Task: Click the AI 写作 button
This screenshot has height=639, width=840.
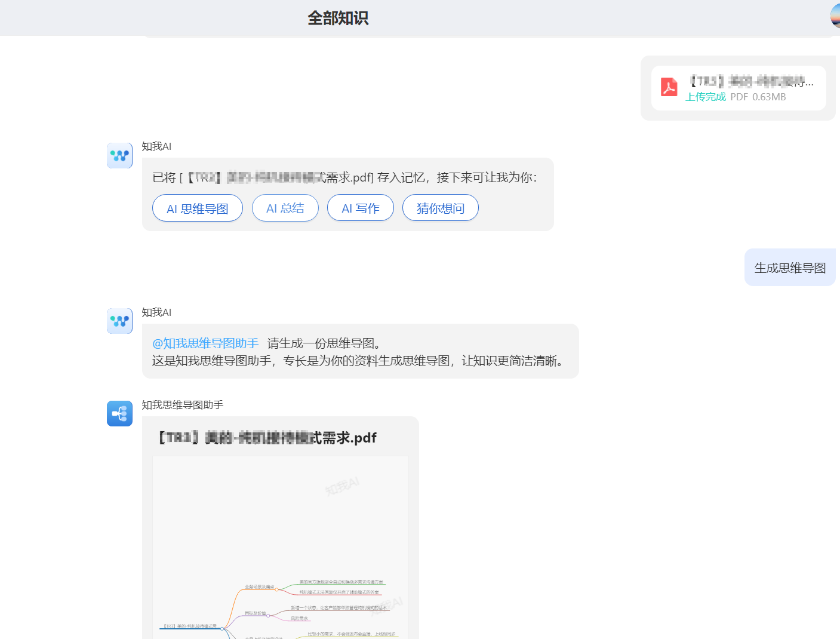Action: point(361,208)
